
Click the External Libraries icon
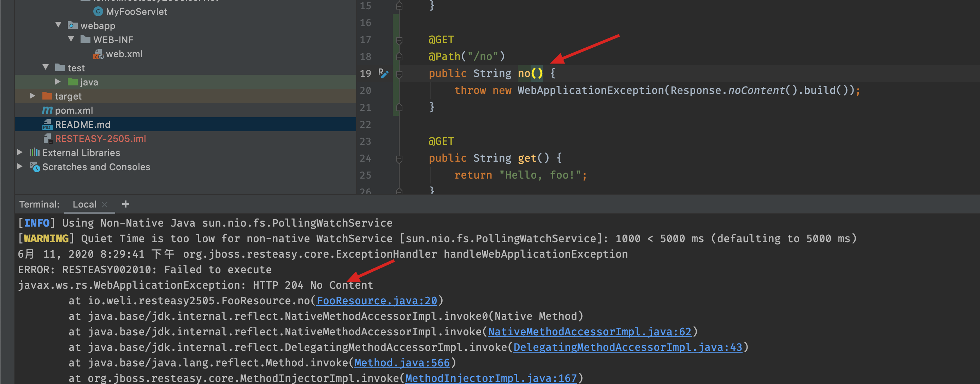[34, 153]
